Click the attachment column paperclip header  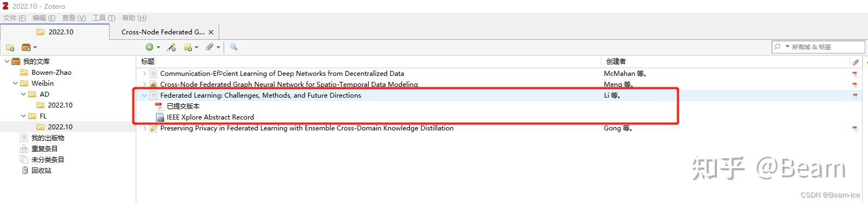click(855, 62)
